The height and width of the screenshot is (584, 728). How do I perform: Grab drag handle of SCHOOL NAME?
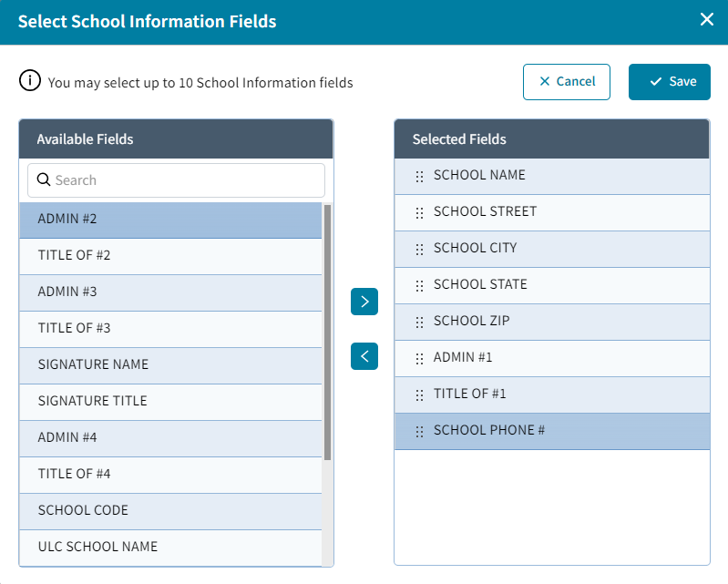pyautogui.click(x=419, y=176)
